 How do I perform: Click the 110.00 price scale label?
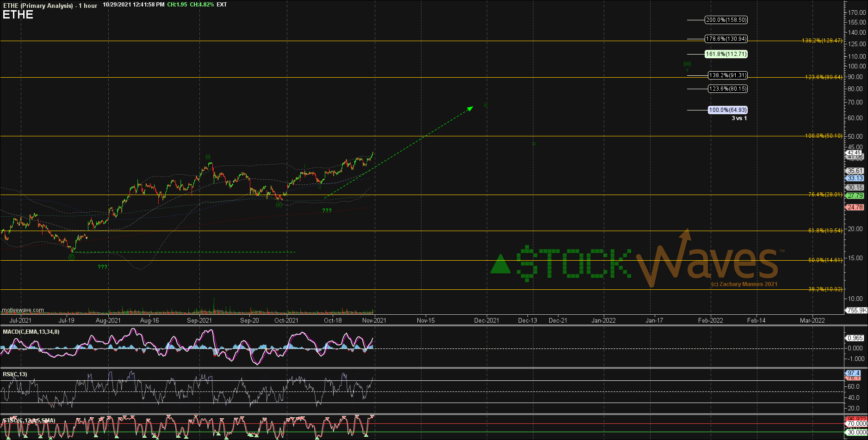(856, 56)
